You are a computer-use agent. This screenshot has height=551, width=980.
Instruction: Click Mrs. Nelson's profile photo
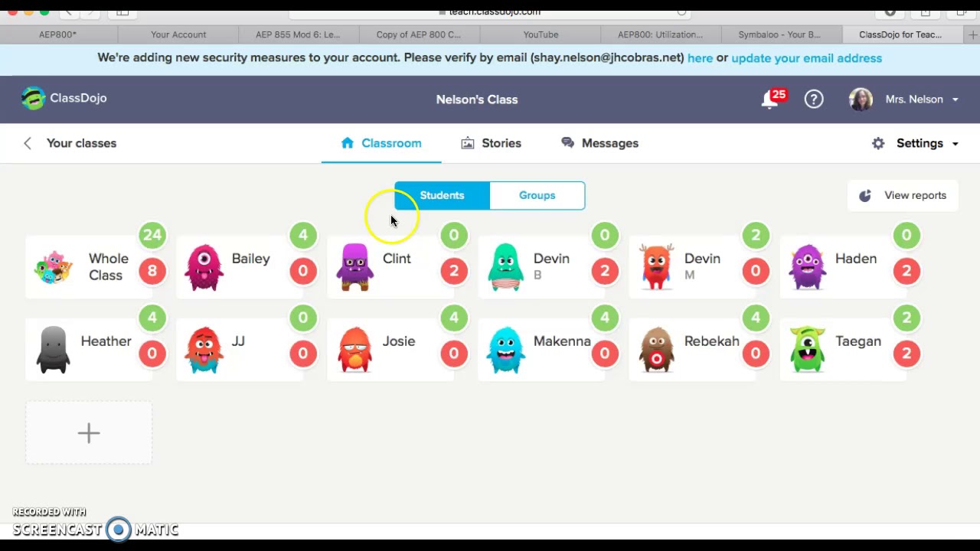(x=861, y=99)
